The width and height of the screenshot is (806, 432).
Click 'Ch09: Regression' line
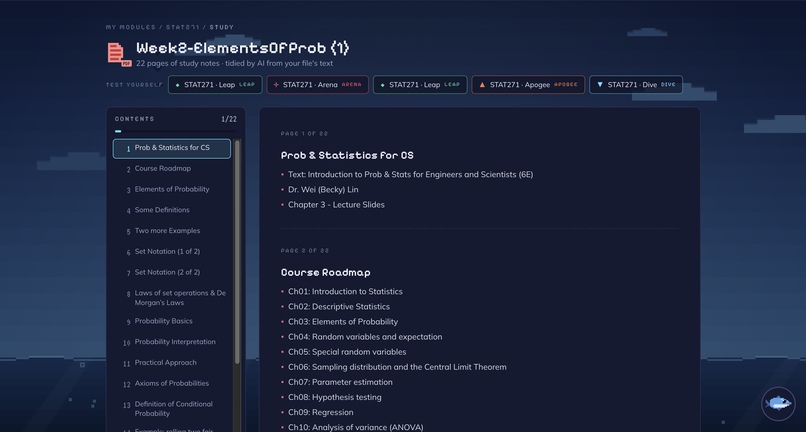pyautogui.click(x=320, y=412)
